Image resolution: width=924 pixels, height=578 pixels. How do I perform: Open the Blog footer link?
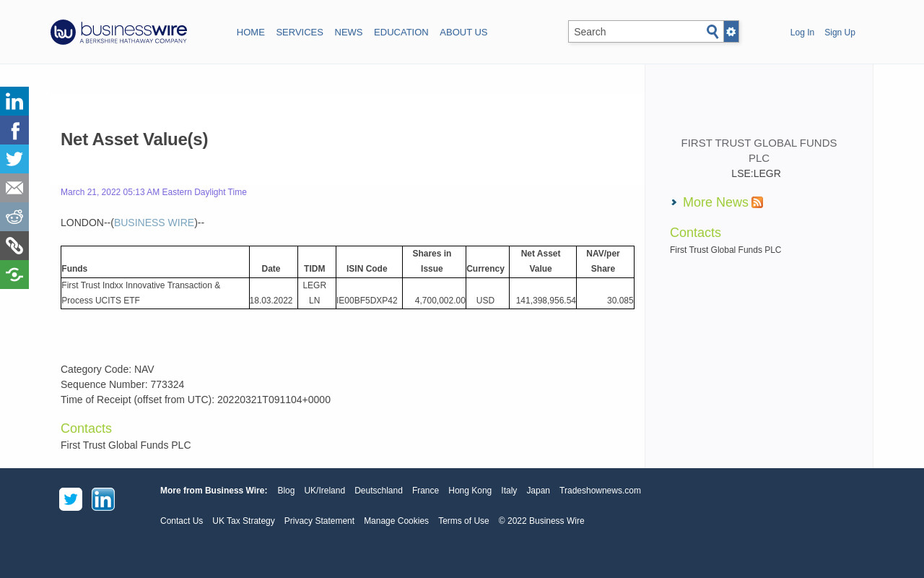point(286,491)
